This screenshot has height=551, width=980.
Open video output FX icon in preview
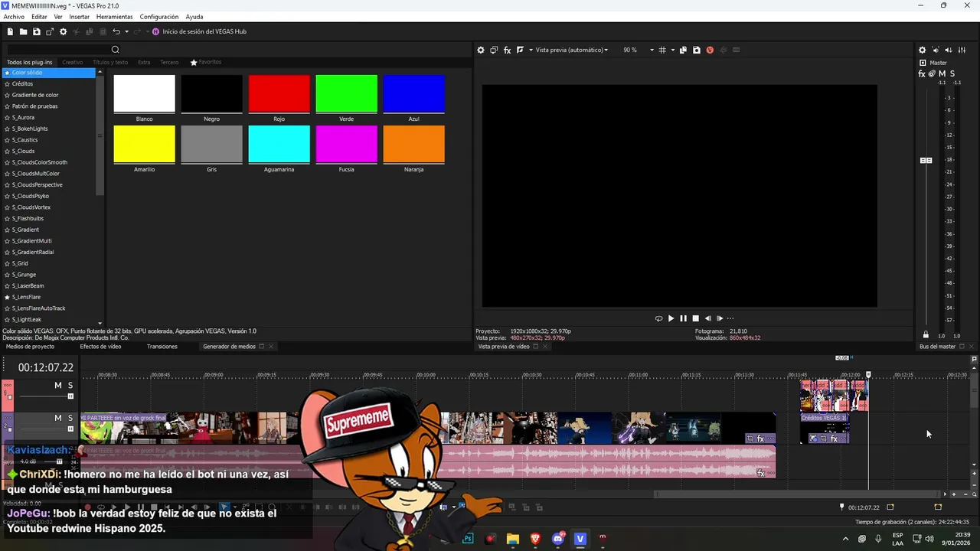(x=507, y=50)
